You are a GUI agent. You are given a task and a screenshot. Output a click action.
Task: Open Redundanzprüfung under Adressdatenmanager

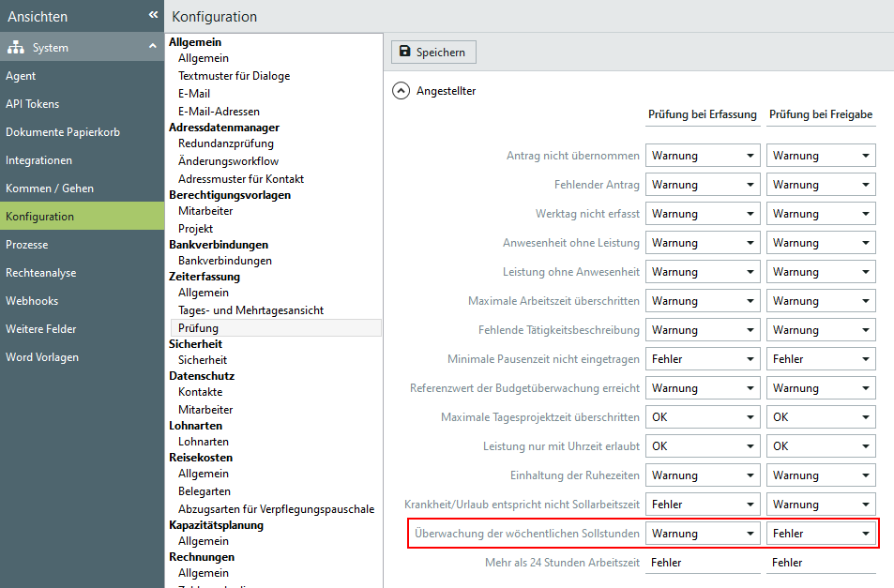(x=225, y=143)
